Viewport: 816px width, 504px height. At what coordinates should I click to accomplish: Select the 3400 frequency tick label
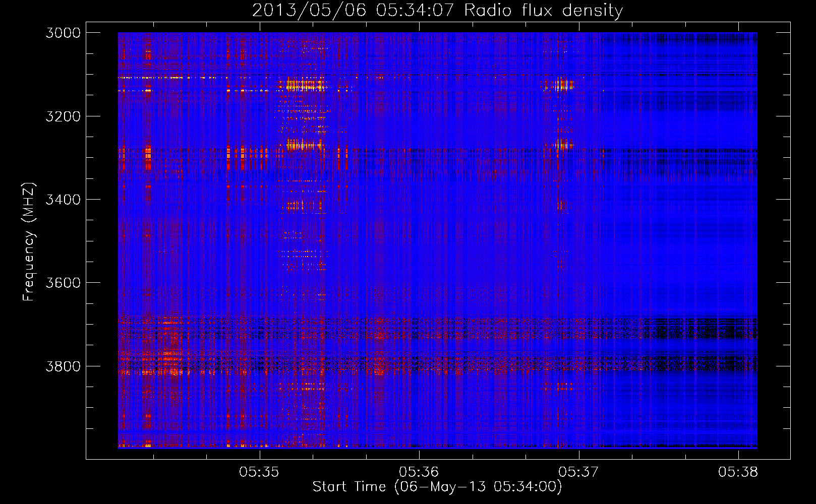[63, 200]
